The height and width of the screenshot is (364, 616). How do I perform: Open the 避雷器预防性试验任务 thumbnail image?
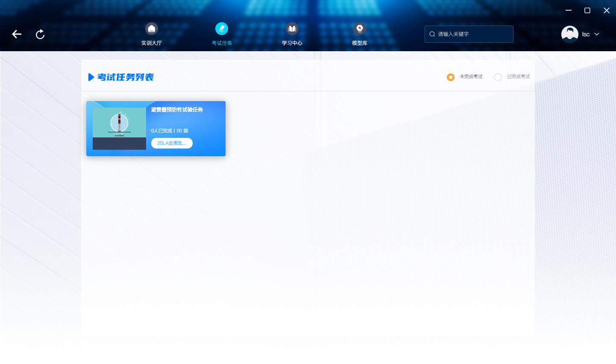click(119, 128)
